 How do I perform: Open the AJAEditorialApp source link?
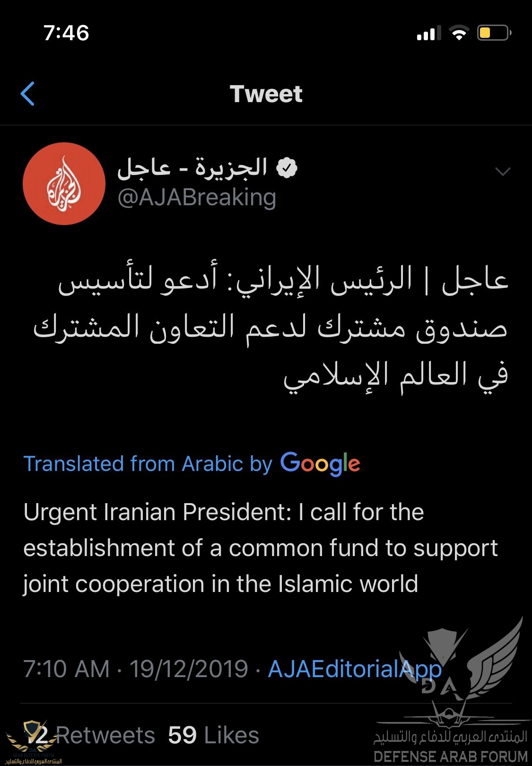[355, 669]
